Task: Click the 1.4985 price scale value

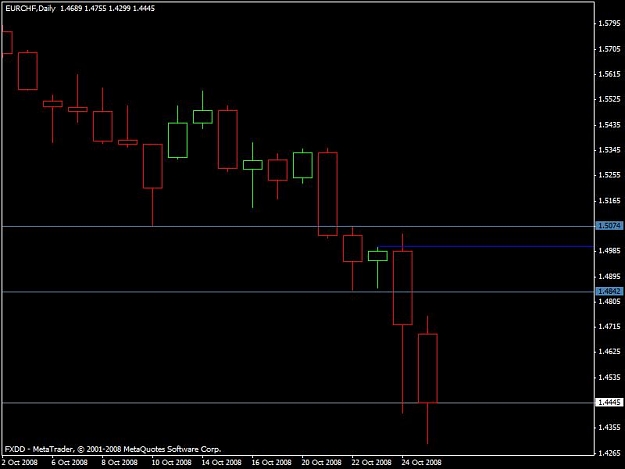Action: pyautogui.click(x=609, y=251)
